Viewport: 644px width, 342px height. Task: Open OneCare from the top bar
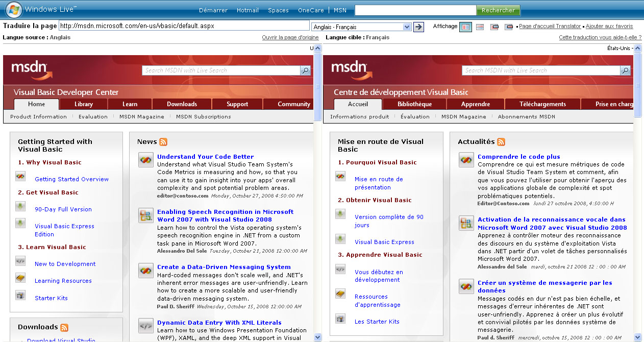(x=311, y=10)
